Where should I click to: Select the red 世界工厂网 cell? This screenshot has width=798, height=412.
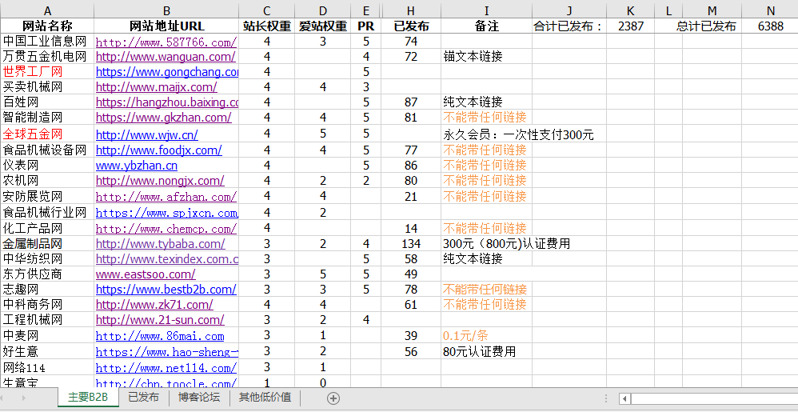[x=47, y=72]
